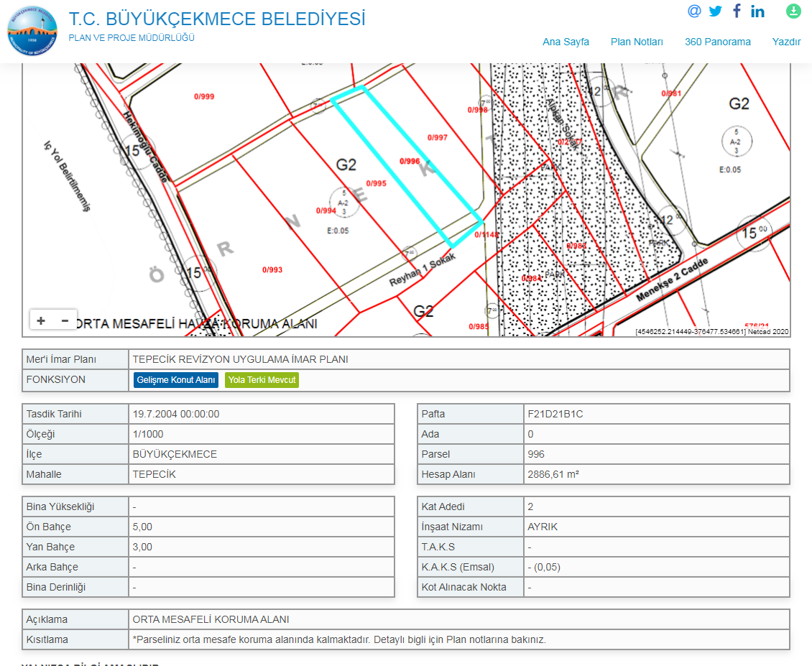Viewport: 812px width, 666px height.
Task: Click the Facebook icon
Action: [x=737, y=11]
